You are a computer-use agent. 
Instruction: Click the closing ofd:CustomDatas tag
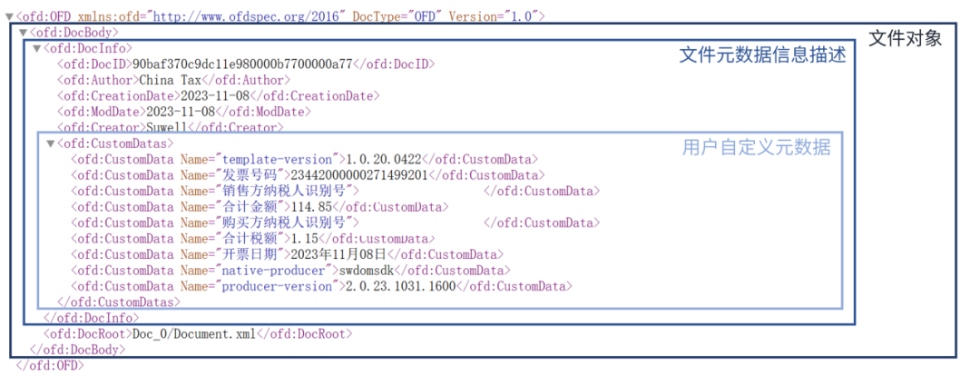(119, 302)
